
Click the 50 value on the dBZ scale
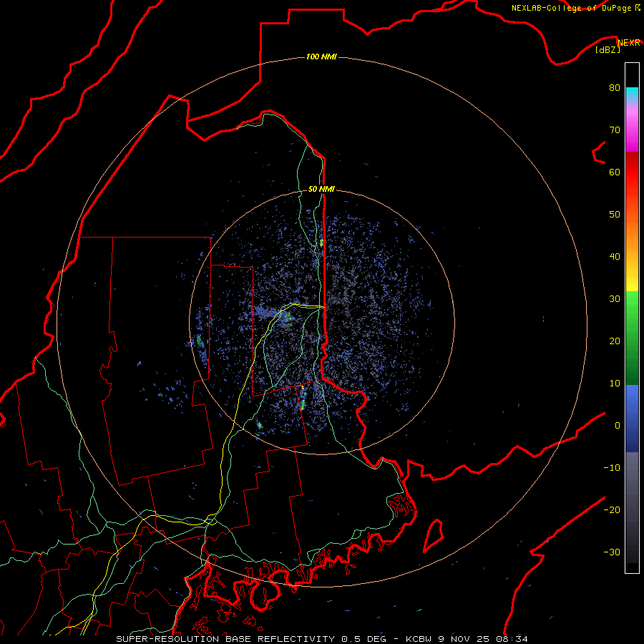pyautogui.click(x=615, y=215)
